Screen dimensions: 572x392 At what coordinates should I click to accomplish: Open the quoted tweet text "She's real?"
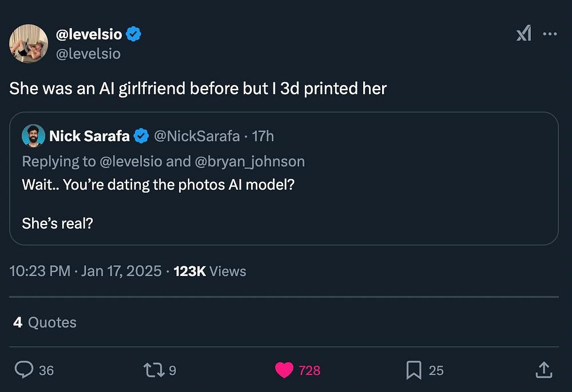(57, 223)
